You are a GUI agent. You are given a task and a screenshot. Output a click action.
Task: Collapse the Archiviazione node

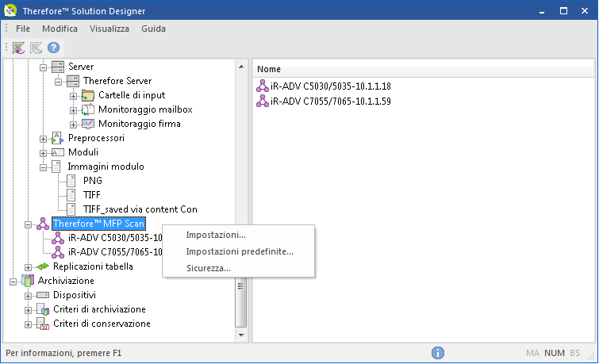pos(13,282)
